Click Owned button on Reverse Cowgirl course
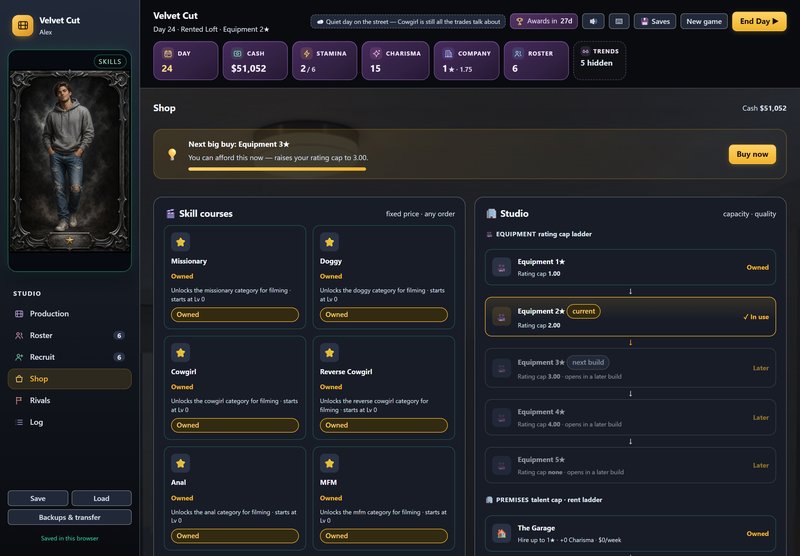 pyautogui.click(x=384, y=425)
